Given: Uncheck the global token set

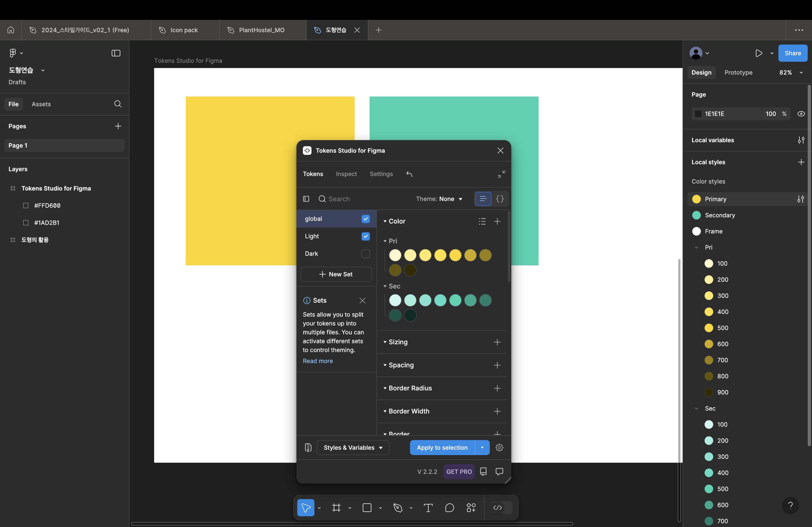Looking at the screenshot, I should (x=366, y=219).
